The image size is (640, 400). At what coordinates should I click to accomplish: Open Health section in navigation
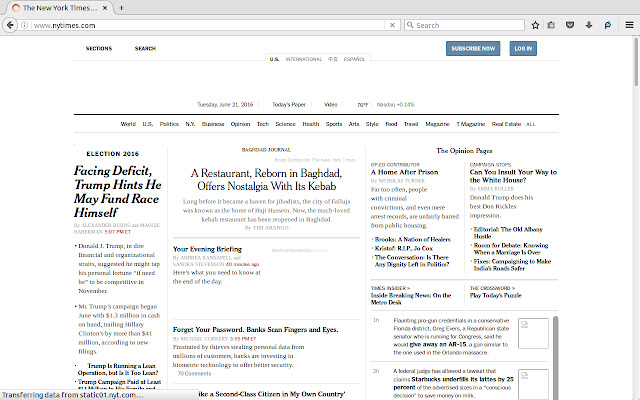point(311,124)
